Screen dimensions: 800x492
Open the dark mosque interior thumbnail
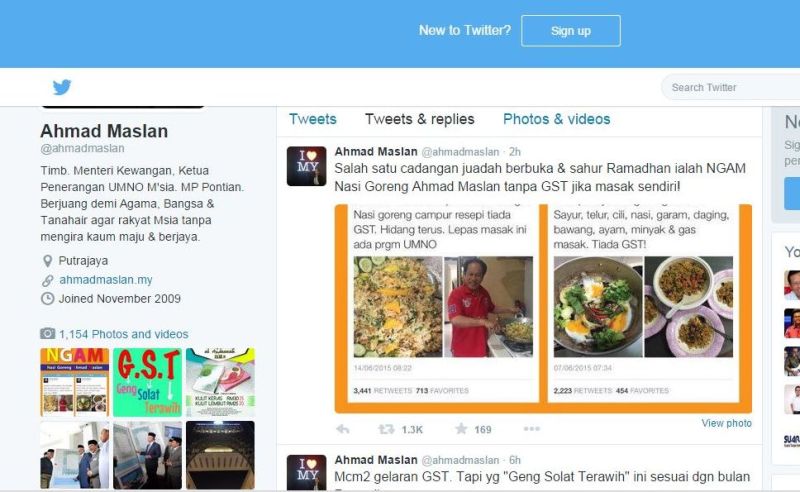point(220,455)
